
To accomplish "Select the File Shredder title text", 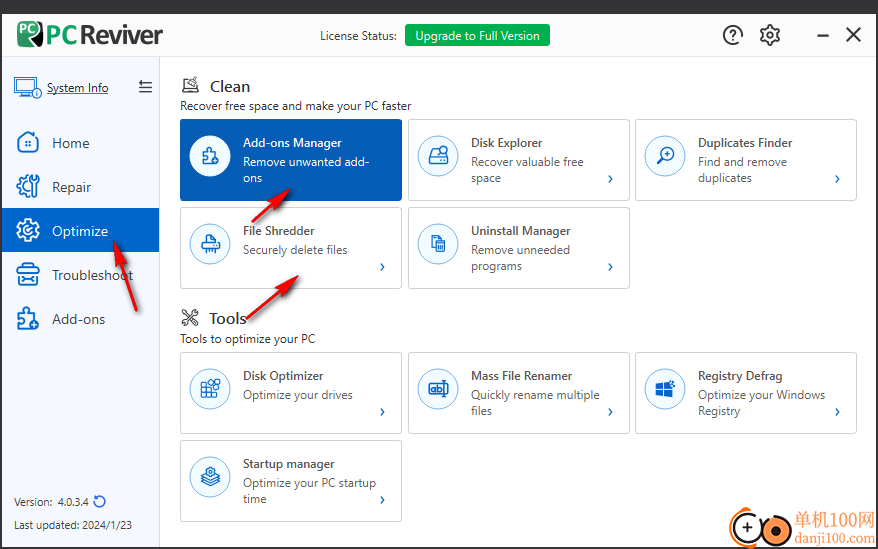I will [x=278, y=231].
